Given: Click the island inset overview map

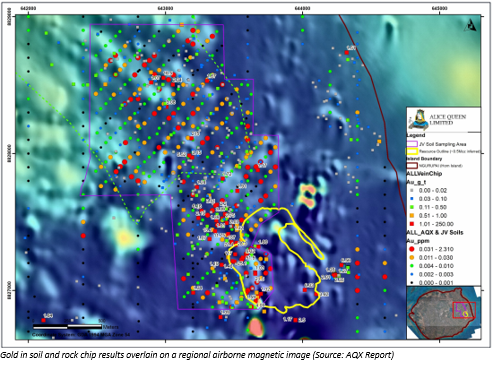Looking at the screenshot, I should pyautogui.click(x=444, y=313).
